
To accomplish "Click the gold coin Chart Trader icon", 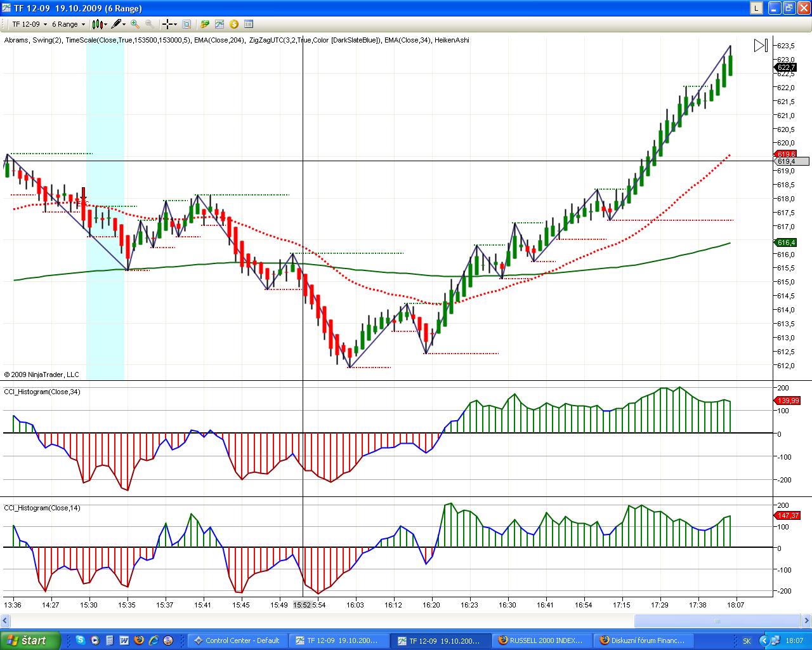I will pyautogui.click(x=234, y=24).
